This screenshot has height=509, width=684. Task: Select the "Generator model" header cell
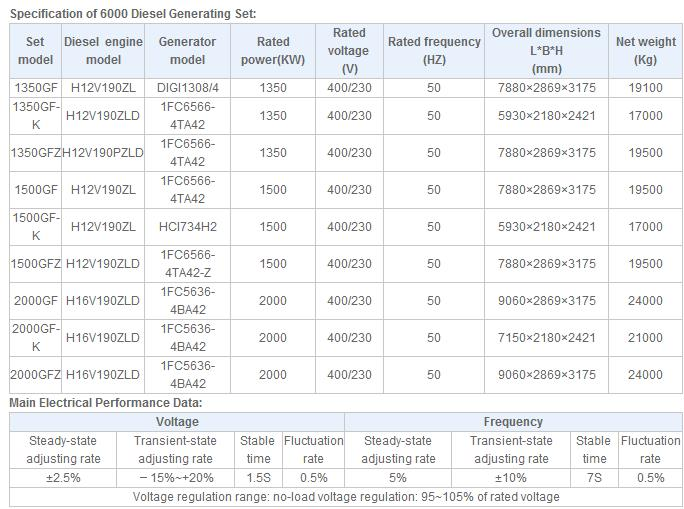click(187, 50)
